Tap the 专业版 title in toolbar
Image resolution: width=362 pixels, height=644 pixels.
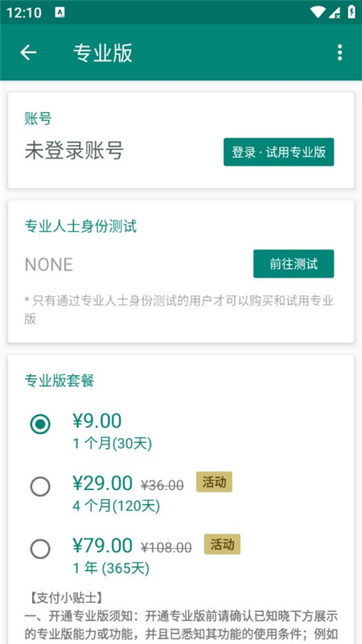coord(103,53)
